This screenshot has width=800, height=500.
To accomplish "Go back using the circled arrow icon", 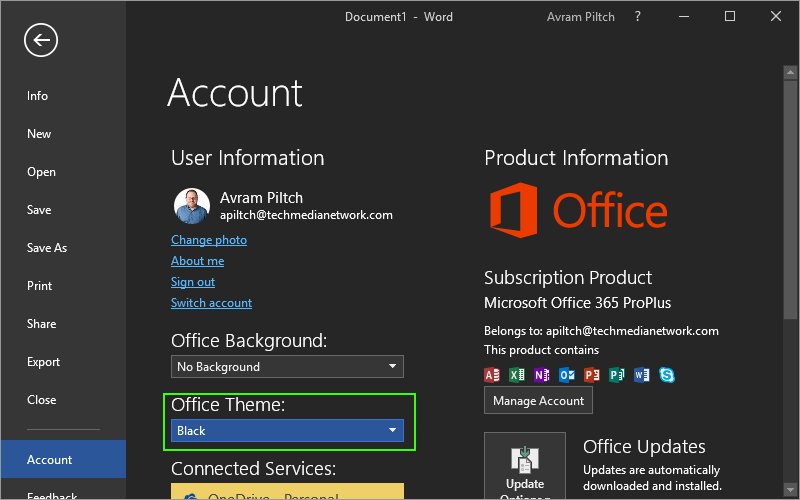I will click(41, 40).
